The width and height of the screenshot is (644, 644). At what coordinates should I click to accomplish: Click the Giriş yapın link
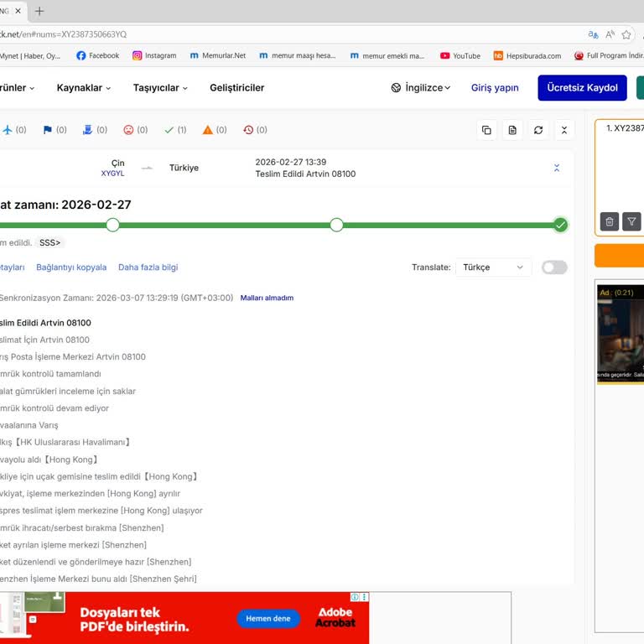click(495, 88)
